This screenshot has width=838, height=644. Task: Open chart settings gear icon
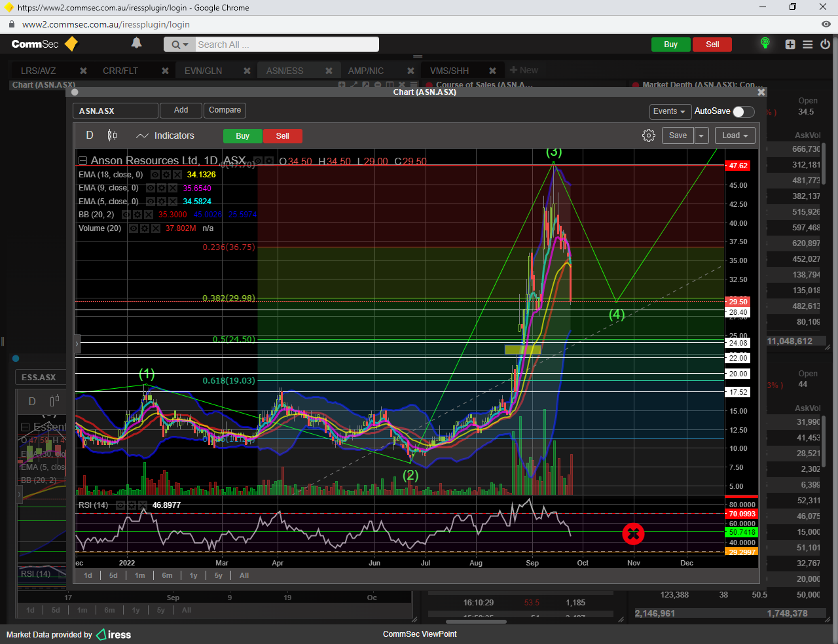coord(648,135)
